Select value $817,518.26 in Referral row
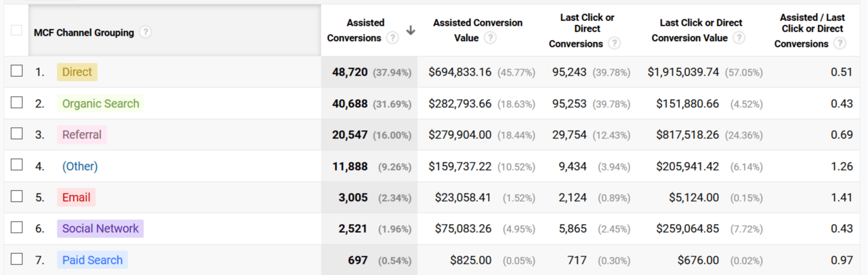 [x=687, y=135]
